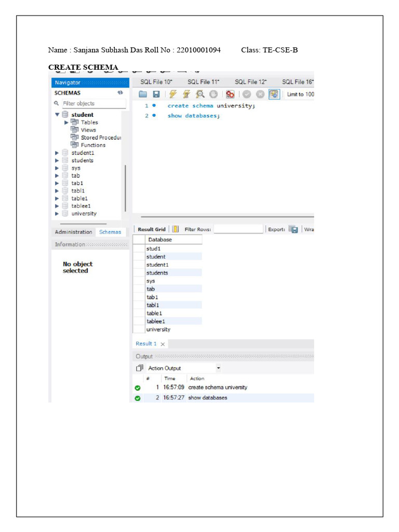Expand the student1 schema
This screenshot has width=399, height=532.
(57, 153)
